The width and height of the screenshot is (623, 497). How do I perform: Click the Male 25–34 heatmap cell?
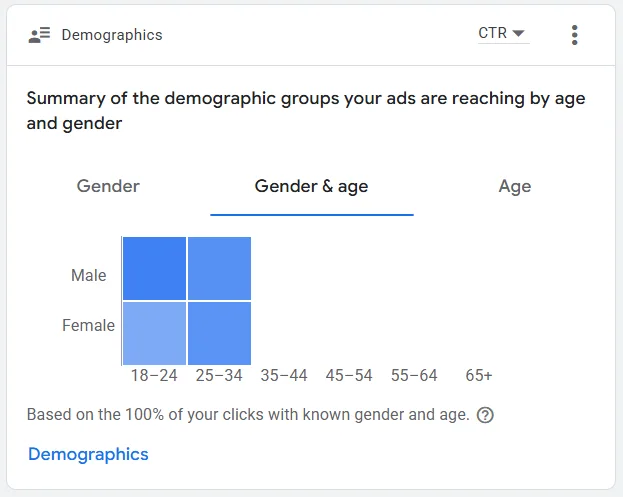point(219,268)
